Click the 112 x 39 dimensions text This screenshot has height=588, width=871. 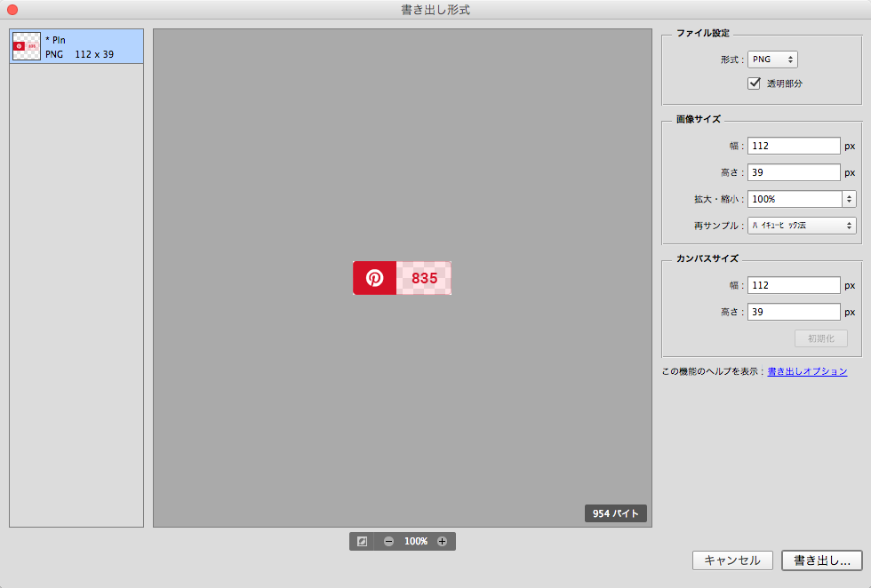click(94, 54)
